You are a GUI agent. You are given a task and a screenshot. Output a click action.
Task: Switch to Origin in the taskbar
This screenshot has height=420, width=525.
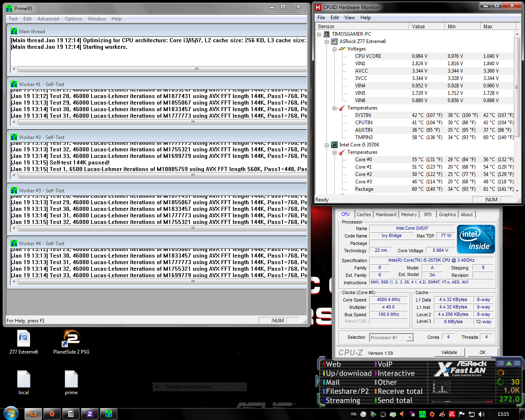tap(52, 414)
